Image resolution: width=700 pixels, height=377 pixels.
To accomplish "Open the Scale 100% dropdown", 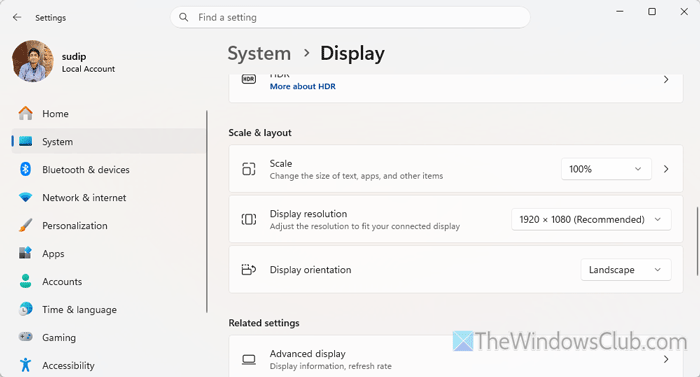I will pyautogui.click(x=606, y=169).
